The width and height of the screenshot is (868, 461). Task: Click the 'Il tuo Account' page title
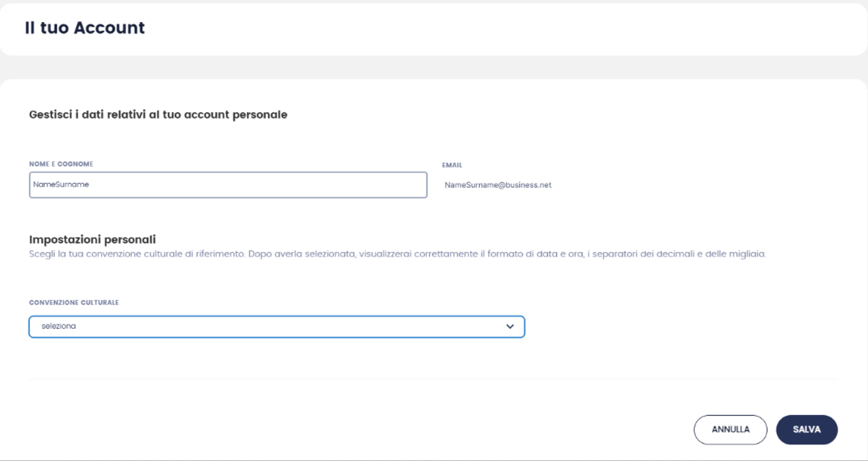click(x=84, y=28)
